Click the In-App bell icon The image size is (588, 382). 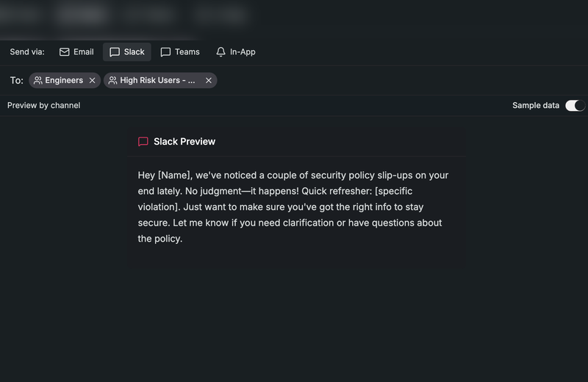tap(220, 52)
